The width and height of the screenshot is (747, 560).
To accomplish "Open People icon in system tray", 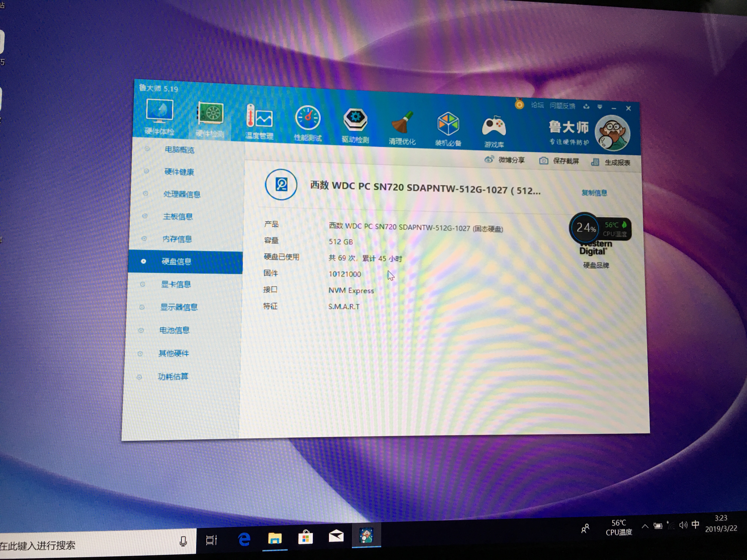I will coord(585,529).
